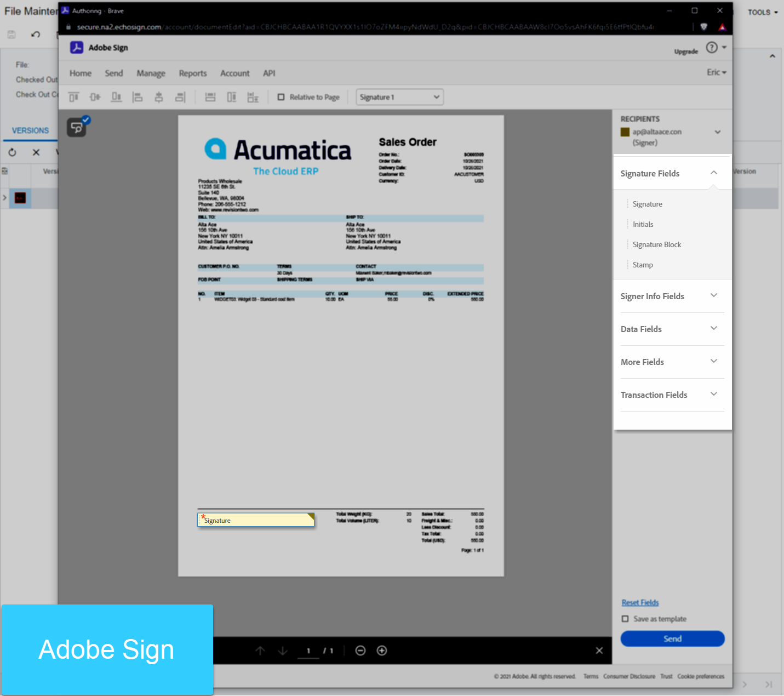
Task: Click the align horizontal centers icon
Action: (159, 98)
